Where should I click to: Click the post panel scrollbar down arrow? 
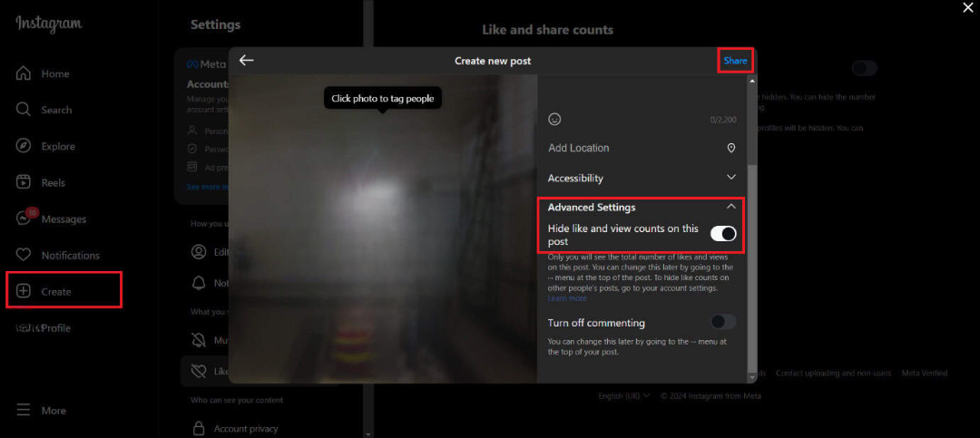752,377
